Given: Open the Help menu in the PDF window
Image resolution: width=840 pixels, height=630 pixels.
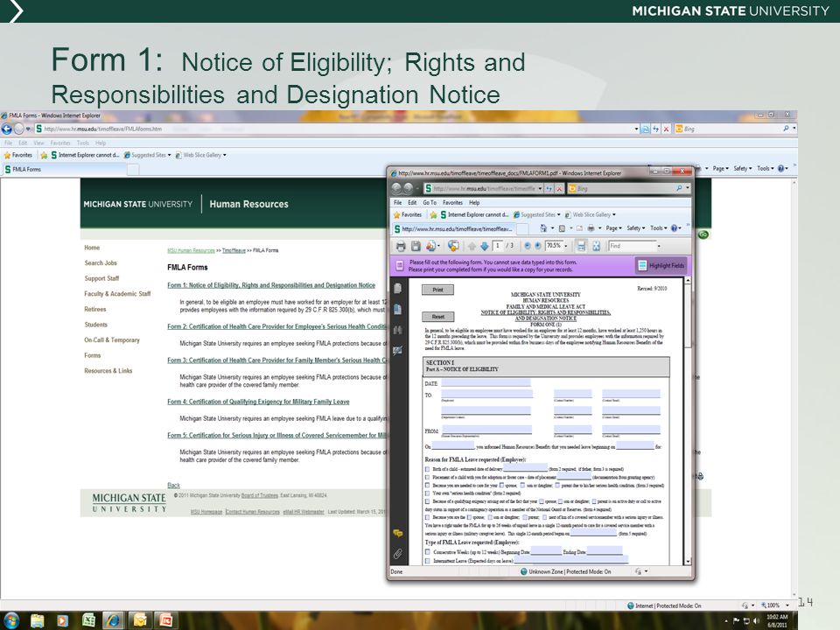Looking at the screenshot, I should pyautogui.click(x=474, y=202).
